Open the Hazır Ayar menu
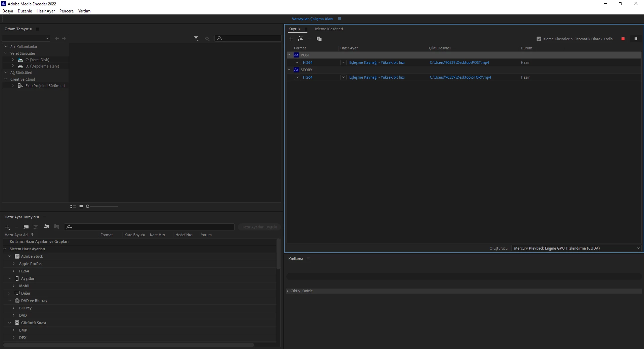The image size is (644, 349). [46, 11]
